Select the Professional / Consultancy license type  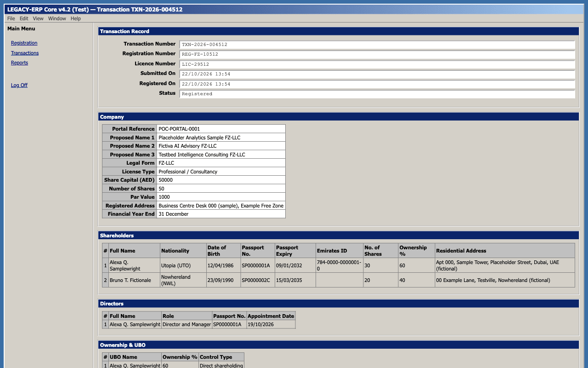(221, 172)
